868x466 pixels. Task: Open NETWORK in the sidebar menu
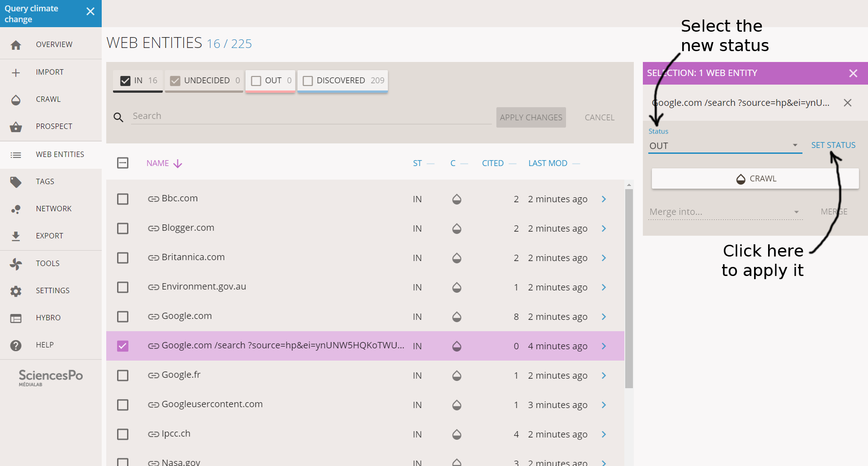[51, 209]
